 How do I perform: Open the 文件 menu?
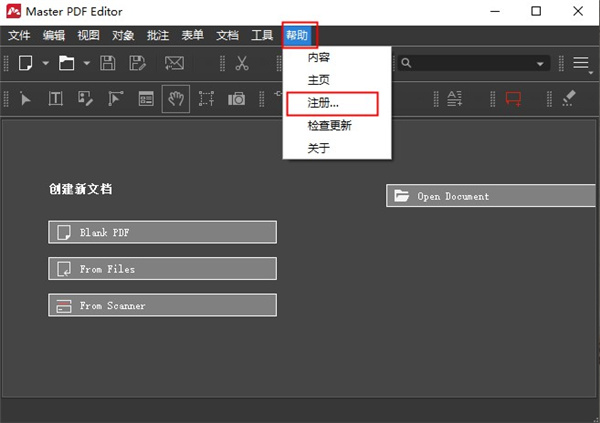pos(19,36)
